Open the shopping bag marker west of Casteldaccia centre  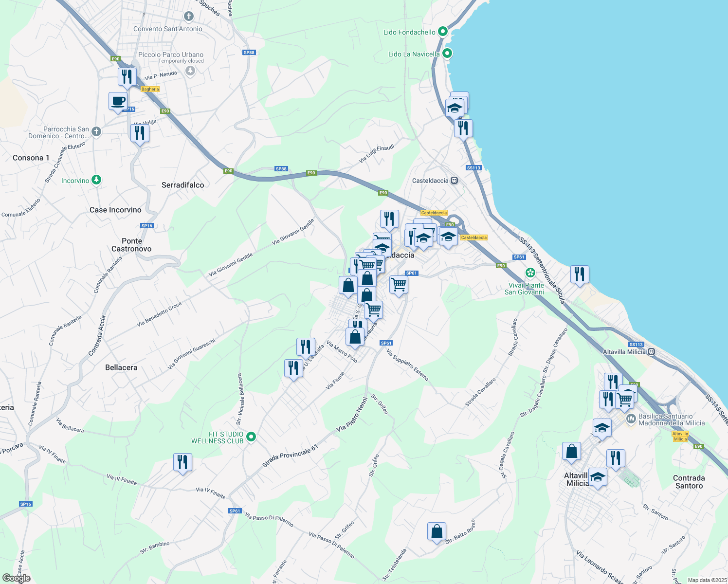348,286
